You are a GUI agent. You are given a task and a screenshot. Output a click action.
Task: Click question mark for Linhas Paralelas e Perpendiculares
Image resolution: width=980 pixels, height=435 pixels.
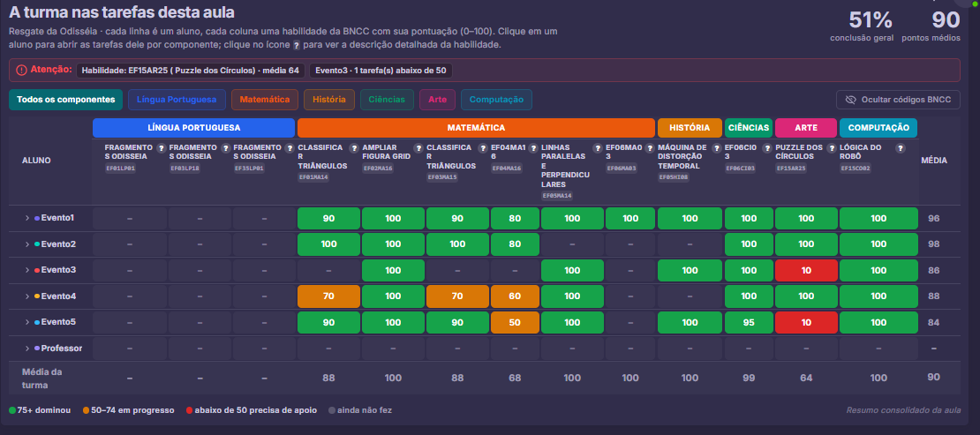pos(598,148)
